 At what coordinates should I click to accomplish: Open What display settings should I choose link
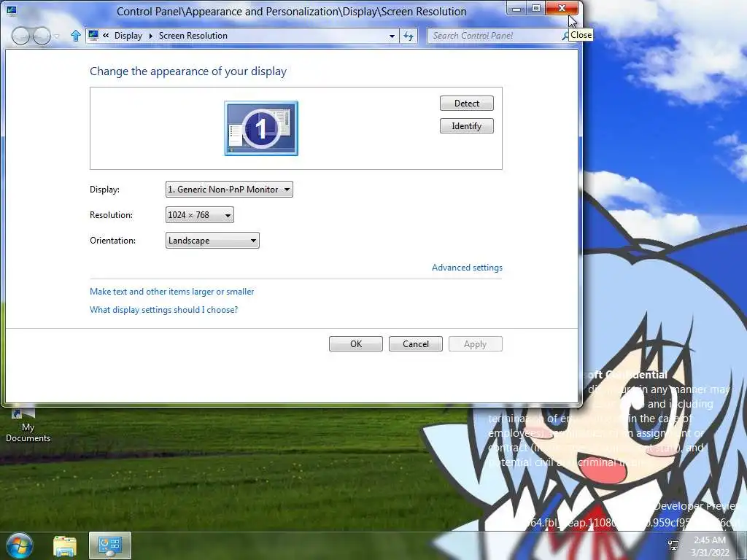[164, 309]
